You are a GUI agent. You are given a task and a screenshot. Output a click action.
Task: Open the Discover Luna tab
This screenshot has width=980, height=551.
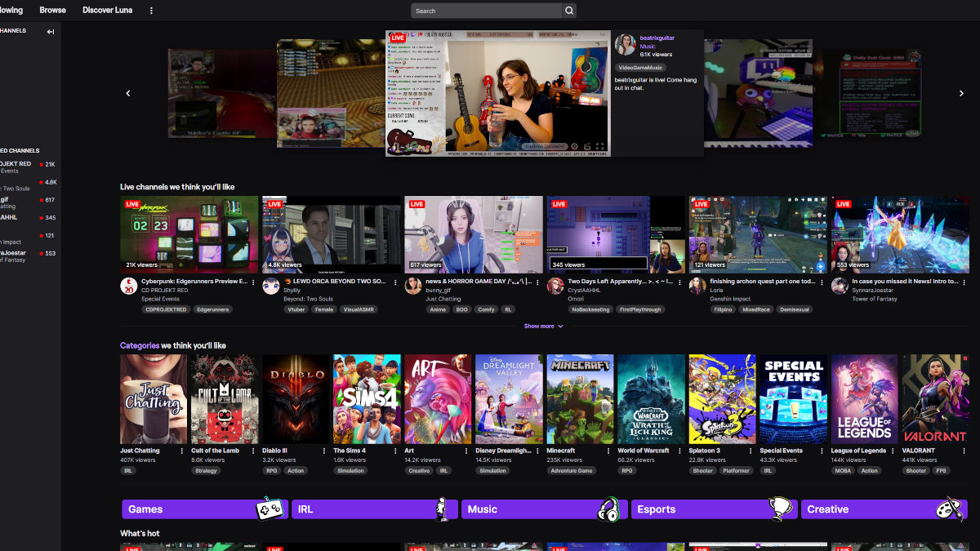click(108, 11)
